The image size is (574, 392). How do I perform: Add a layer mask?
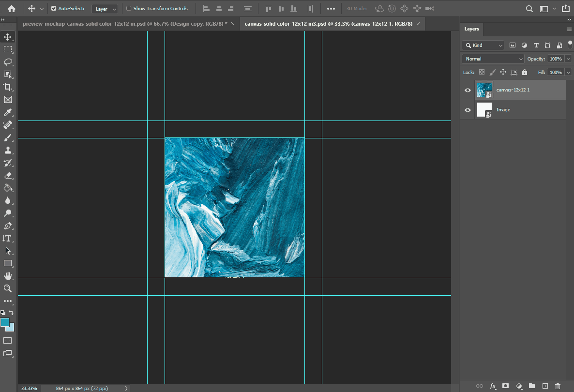(506, 386)
